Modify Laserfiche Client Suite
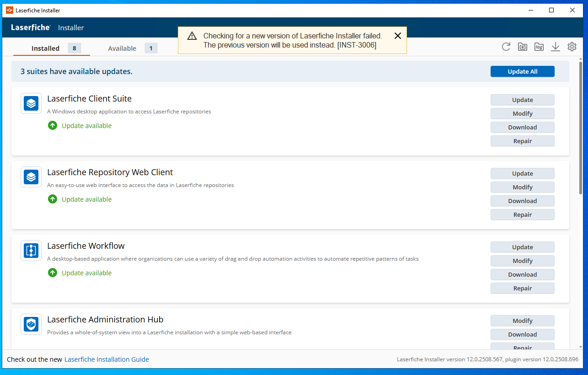 coord(523,113)
